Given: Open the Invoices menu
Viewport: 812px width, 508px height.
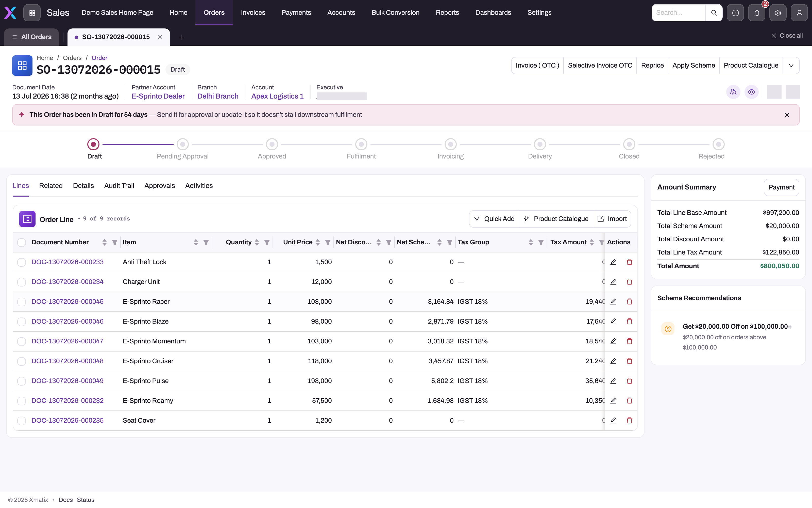Looking at the screenshot, I should [x=253, y=12].
